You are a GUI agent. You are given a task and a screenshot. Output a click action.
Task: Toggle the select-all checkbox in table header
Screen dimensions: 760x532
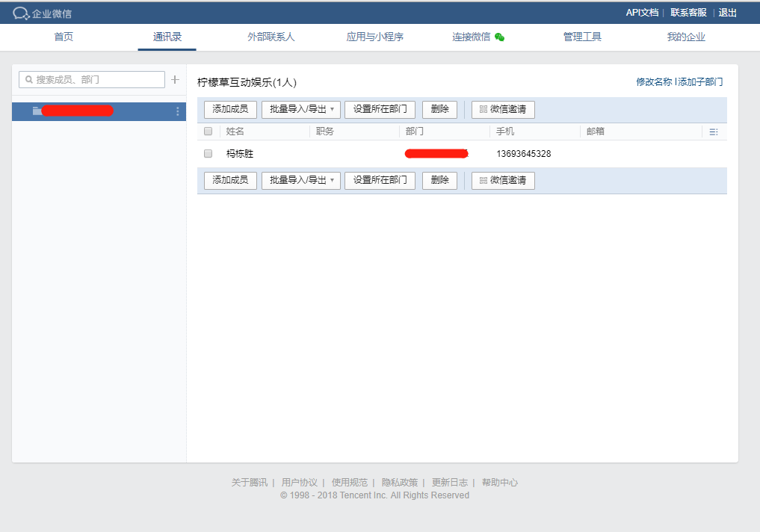tap(208, 132)
